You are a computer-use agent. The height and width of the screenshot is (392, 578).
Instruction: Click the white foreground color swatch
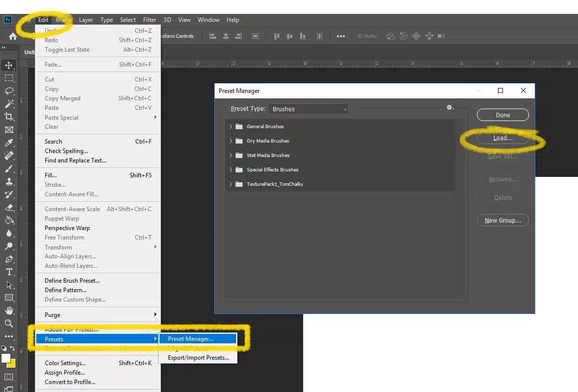tap(5, 358)
